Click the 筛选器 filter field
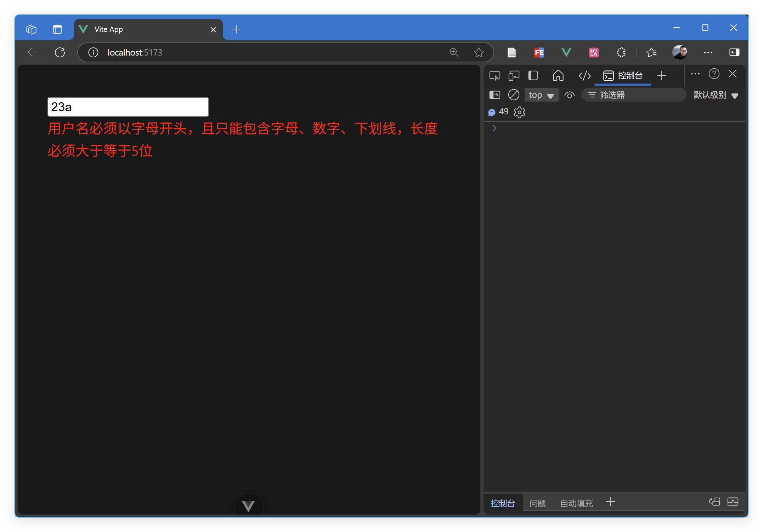The image size is (763, 532). (634, 95)
